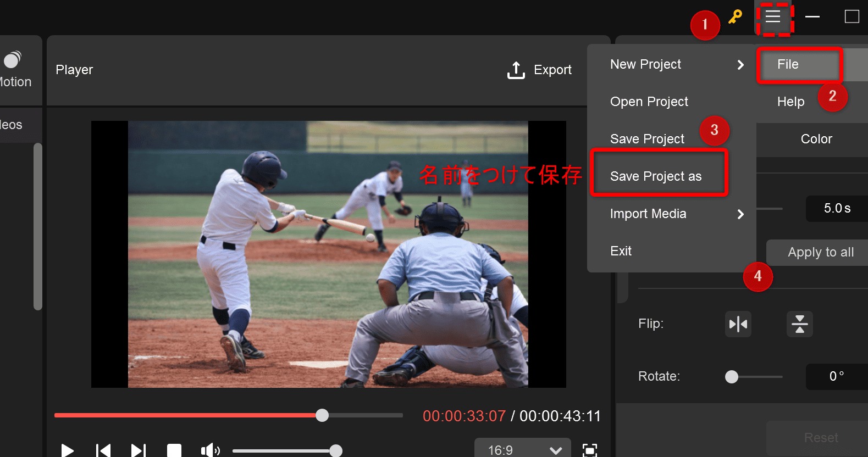Expand the Import Media submenu
This screenshot has height=457, width=868.
(x=677, y=214)
